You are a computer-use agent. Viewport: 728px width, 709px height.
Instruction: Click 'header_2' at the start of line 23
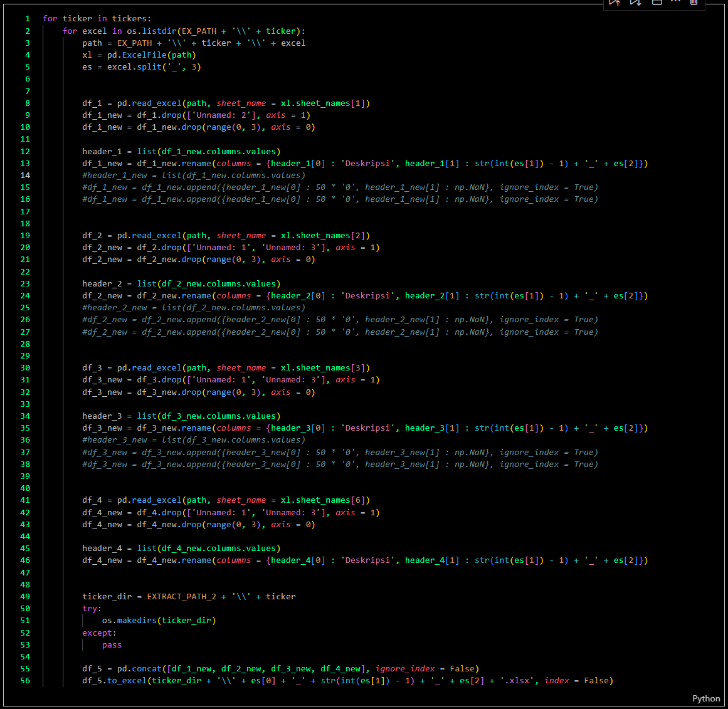[x=102, y=284]
